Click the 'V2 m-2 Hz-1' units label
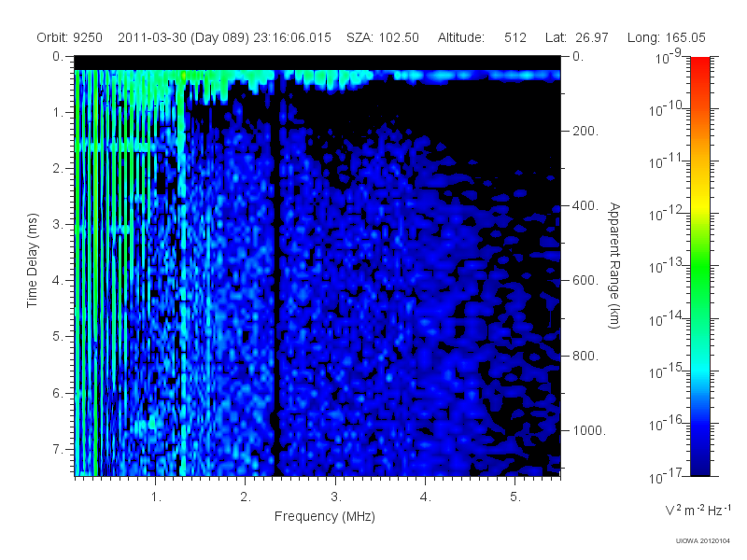This screenshot has height=560, width=747. pos(698,510)
